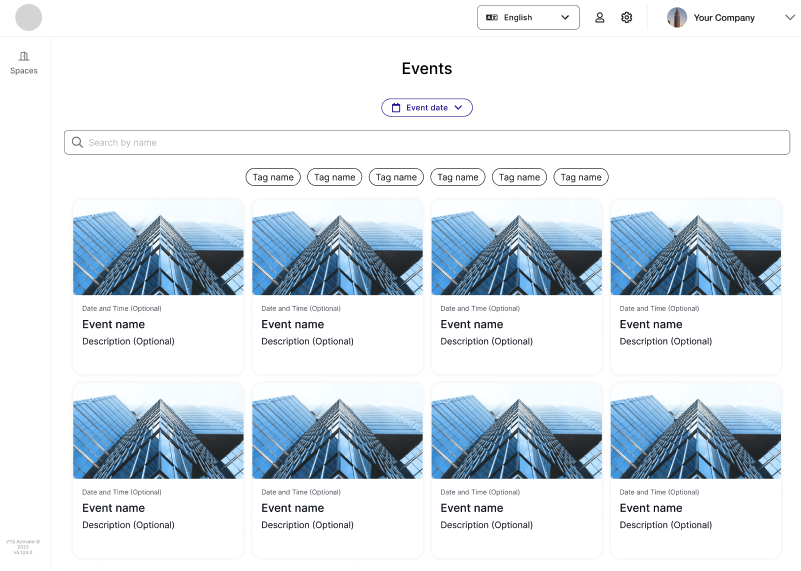Click the magnifier icon in the search bar

[77, 142]
